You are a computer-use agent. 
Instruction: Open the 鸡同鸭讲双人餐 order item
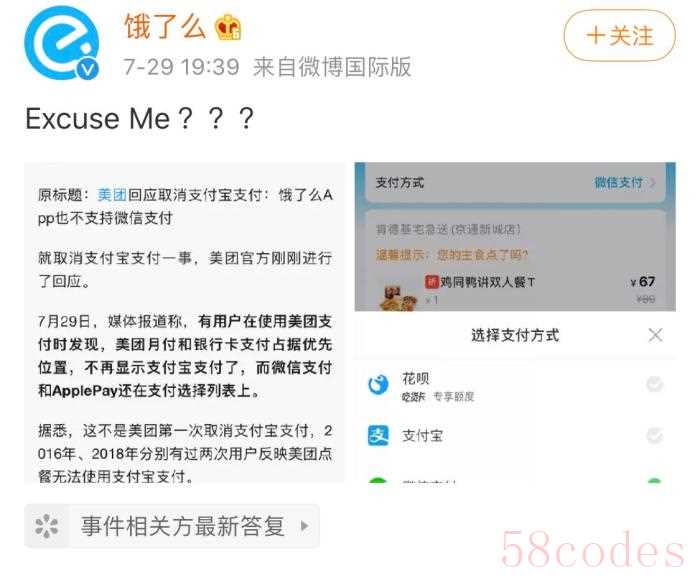(x=516, y=289)
